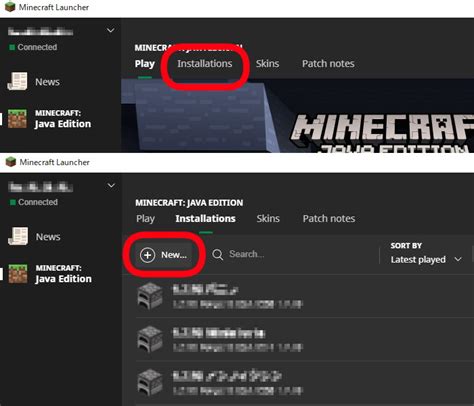Expand account chevron in lower launcher window
The width and height of the screenshot is (474, 406).
[x=111, y=186]
